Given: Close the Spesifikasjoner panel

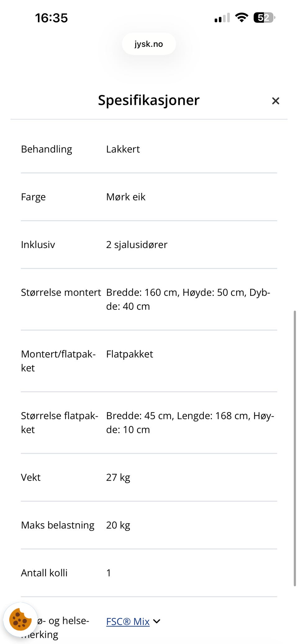Looking at the screenshot, I should tap(275, 101).
